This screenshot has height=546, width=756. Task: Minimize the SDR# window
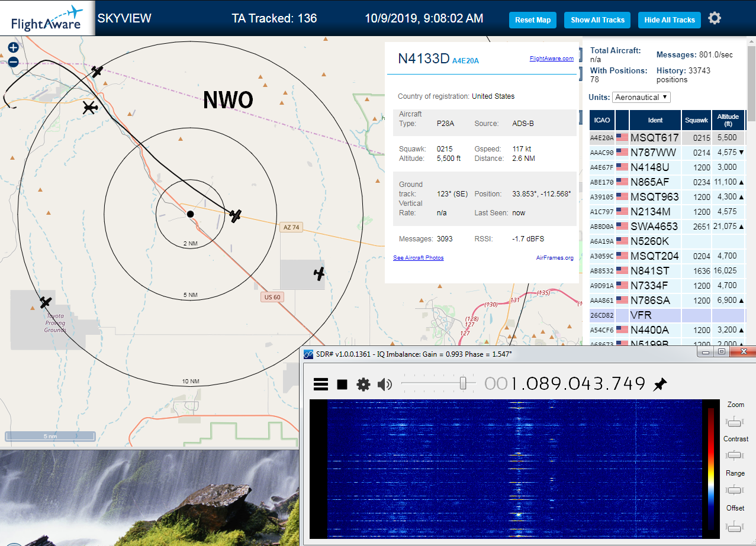pyautogui.click(x=705, y=352)
